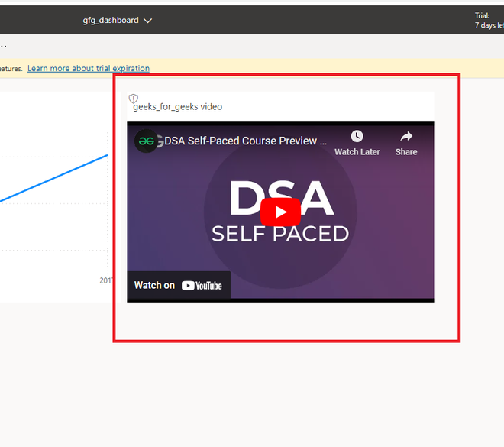The height and width of the screenshot is (447, 504).
Task: Open the gfg_dashboard dropdown chevron
Action: pyautogui.click(x=147, y=21)
